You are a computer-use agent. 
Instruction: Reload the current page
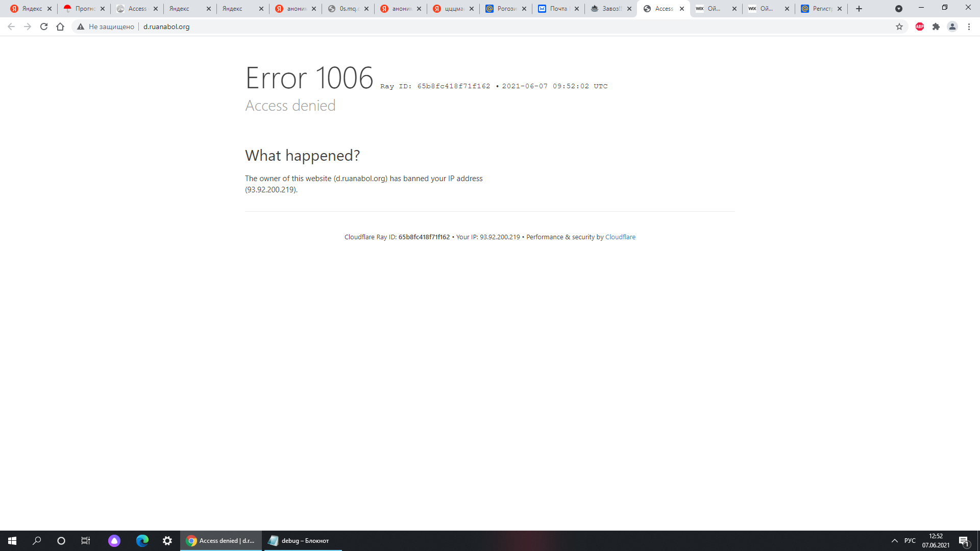coord(44,27)
